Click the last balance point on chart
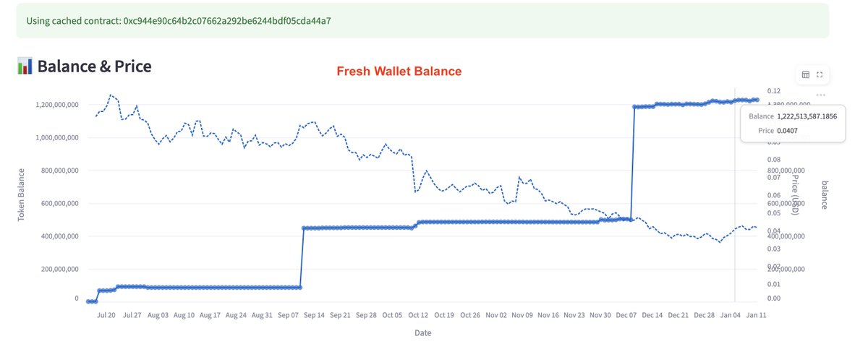Image resolution: width=868 pixels, height=357 pixels. pos(756,100)
